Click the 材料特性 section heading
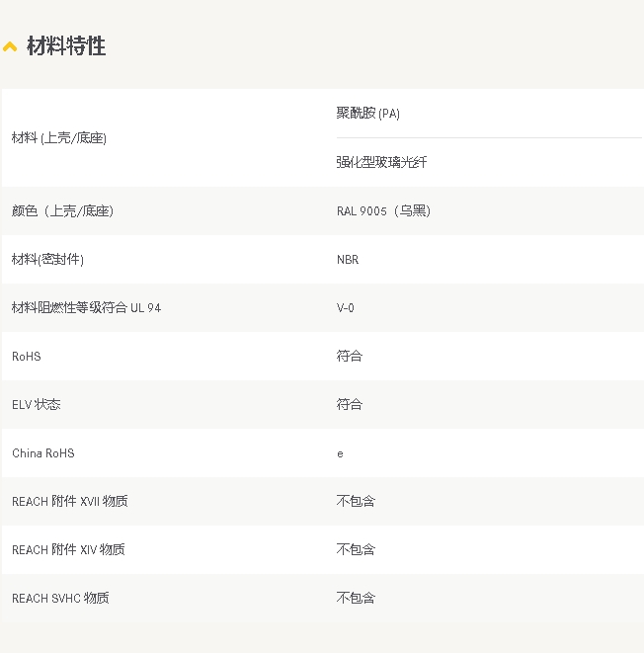The image size is (644, 653). 66,46
